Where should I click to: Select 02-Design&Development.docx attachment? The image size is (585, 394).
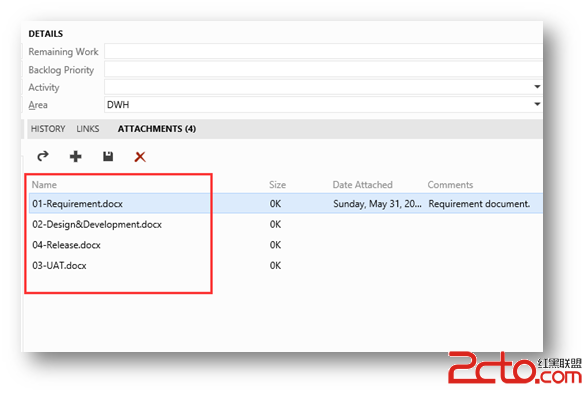(x=97, y=224)
